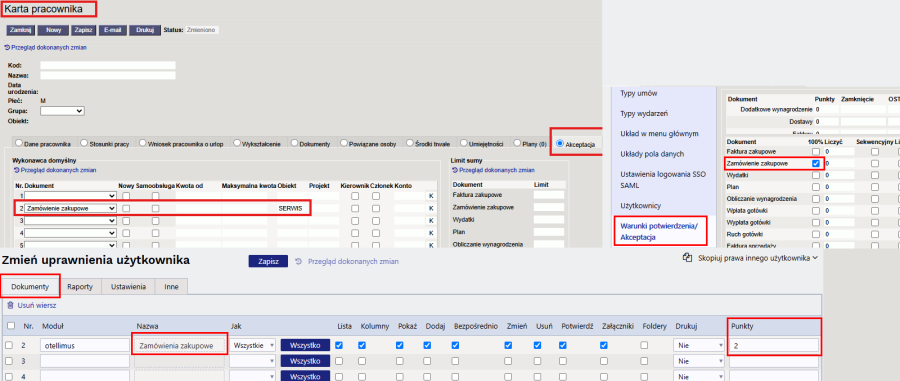Image resolution: width=900 pixels, height=381 pixels.
Task: Click the Drukuj button
Action: pyautogui.click(x=145, y=30)
